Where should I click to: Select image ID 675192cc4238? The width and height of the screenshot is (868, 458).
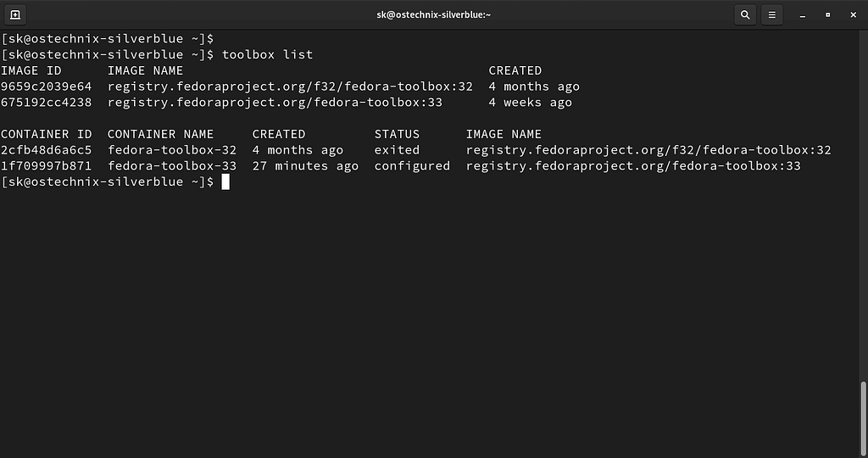click(46, 103)
